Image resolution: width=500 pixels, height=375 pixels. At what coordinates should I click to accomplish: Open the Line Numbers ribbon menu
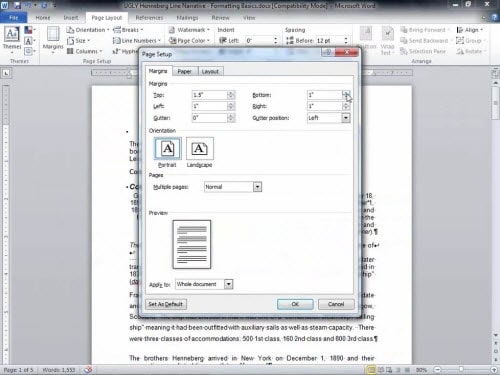137,41
